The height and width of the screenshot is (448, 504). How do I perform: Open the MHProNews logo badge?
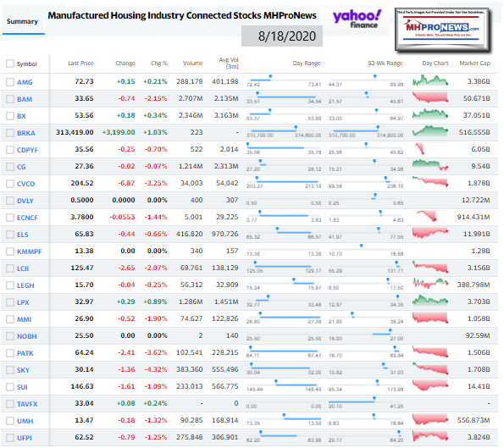click(443, 30)
